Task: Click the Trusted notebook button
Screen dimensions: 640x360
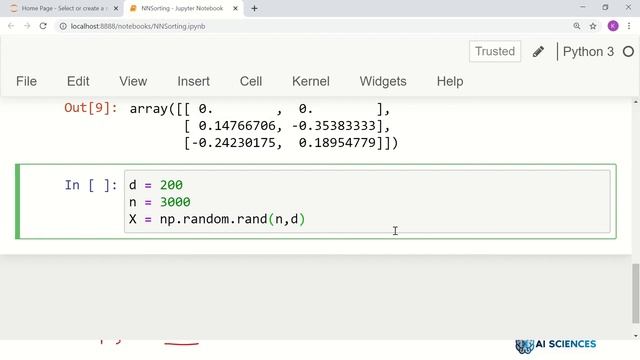Action: 495,51
